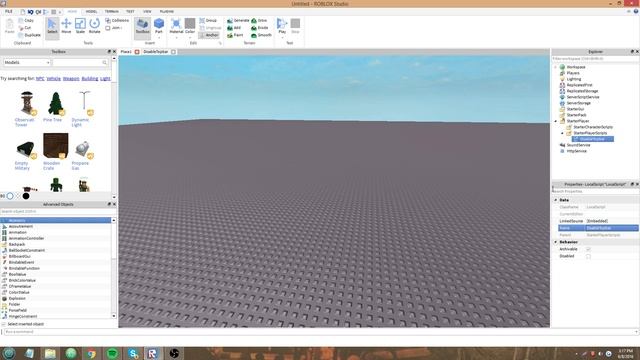This screenshot has width=640, height=360.
Task: Pick the white background color swatch in Toolbox
Action: pyautogui.click(x=10, y=196)
